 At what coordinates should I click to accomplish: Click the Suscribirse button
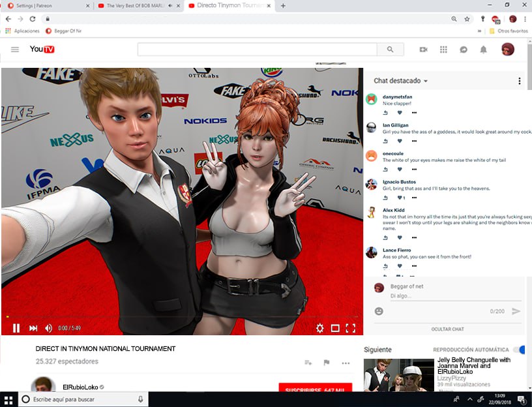315,388
